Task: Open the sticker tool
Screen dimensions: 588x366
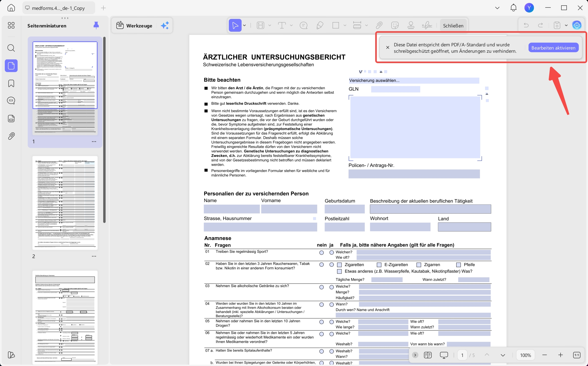Action: point(395,25)
